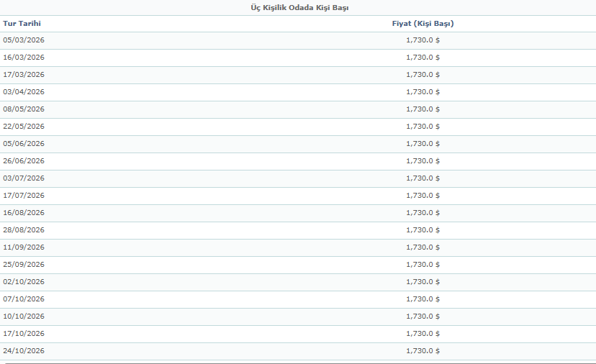The image size is (596, 364).
Task: Click the price in the 10/10/2026 row
Action: [x=423, y=317]
